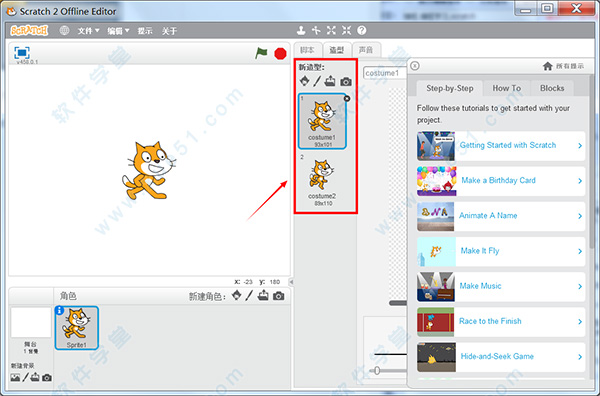The image size is (600, 396).
Task: Open the 关于 menu item
Action: [169, 31]
